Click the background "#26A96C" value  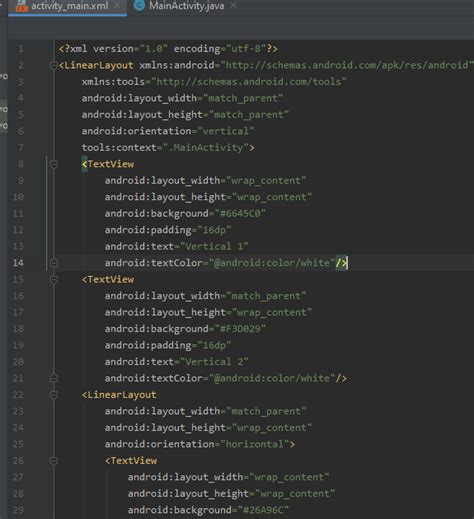(263, 510)
